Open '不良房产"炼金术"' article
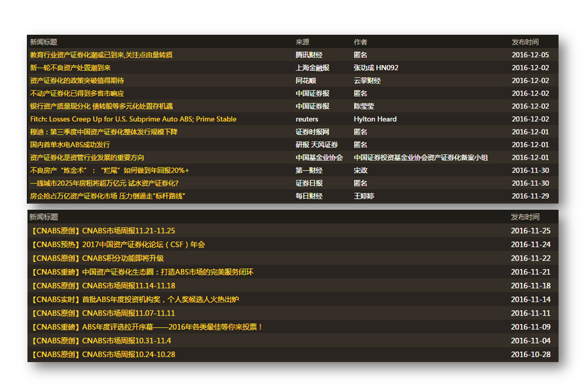586x392 pixels. click(109, 171)
